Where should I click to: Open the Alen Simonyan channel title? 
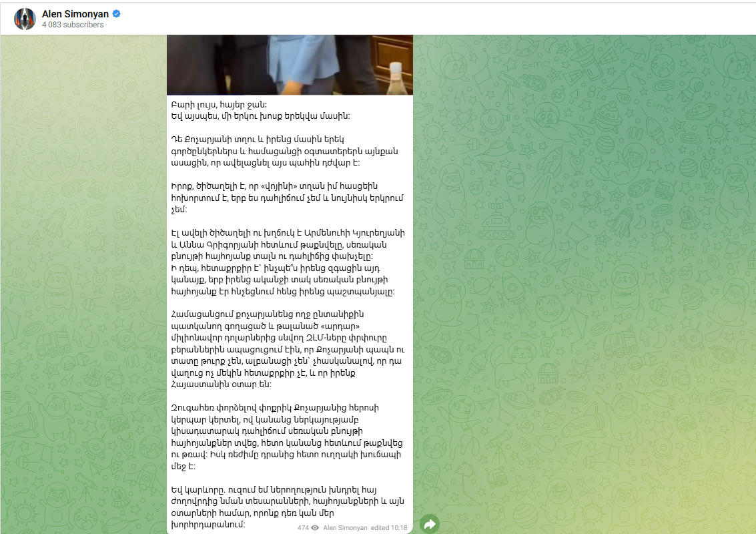pos(75,13)
